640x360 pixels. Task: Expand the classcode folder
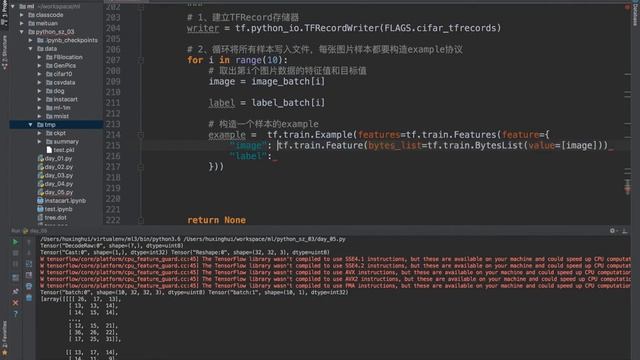click(22, 15)
